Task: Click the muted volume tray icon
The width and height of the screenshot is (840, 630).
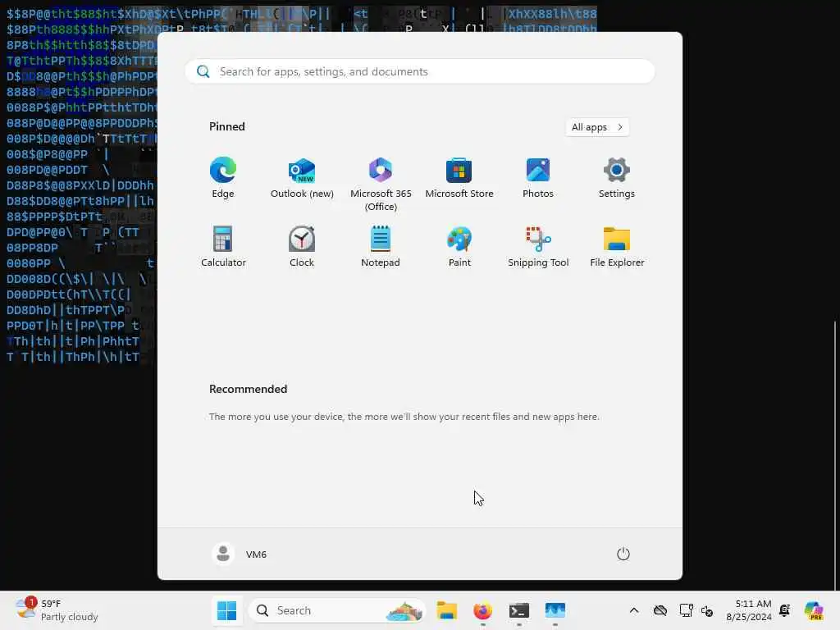Action: pos(706,610)
